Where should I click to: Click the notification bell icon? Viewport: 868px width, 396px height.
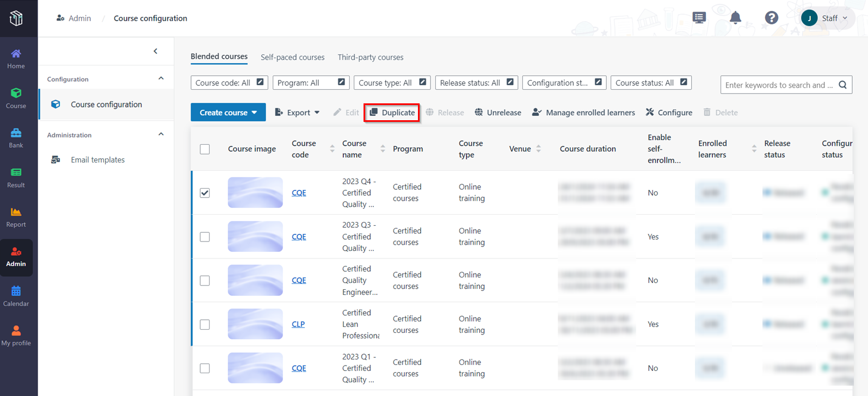(735, 18)
